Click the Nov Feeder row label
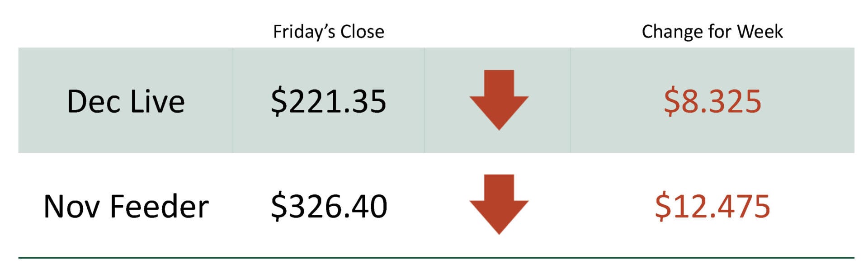The height and width of the screenshot is (274, 868). click(x=126, y=206)
